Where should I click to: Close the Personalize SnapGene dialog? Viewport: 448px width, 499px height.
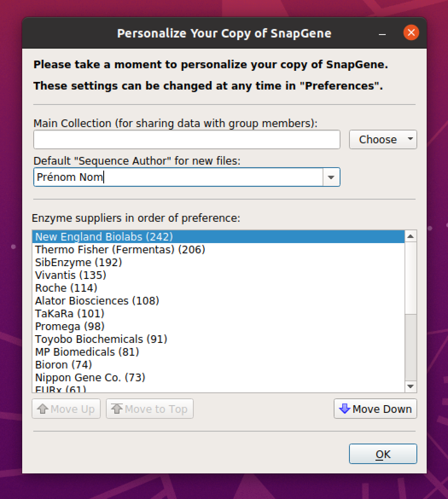[x=411, y=33]
